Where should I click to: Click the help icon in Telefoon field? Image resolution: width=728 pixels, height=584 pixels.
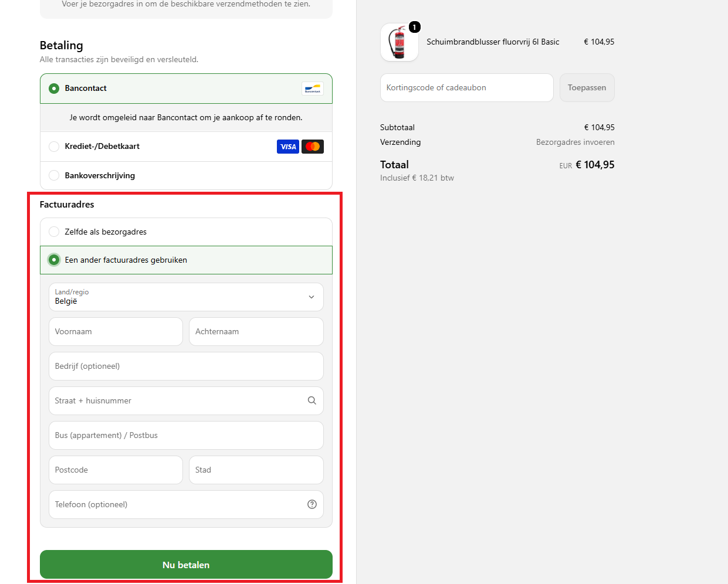point(312,504)
